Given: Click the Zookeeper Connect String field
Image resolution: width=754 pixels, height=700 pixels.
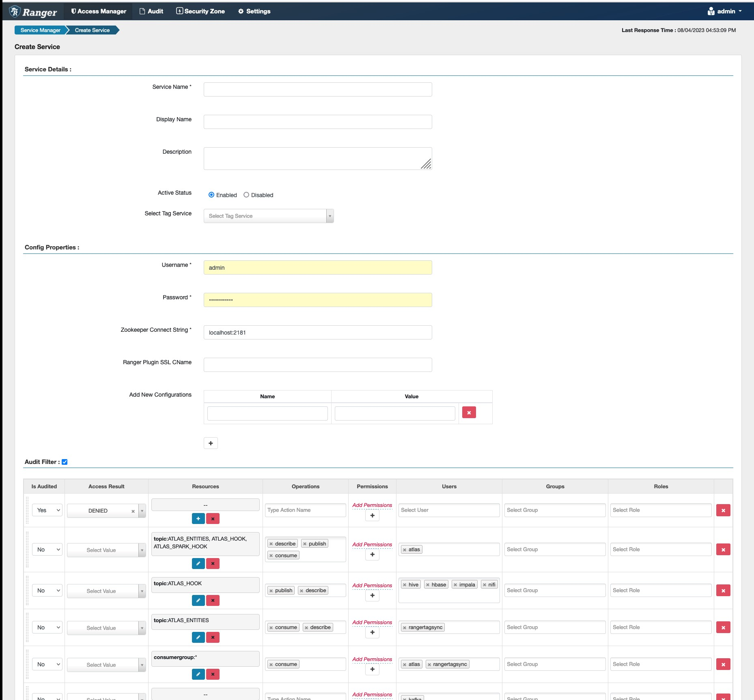Looking at the screenshot, I should pyautogui.click(x=318, y=333).
